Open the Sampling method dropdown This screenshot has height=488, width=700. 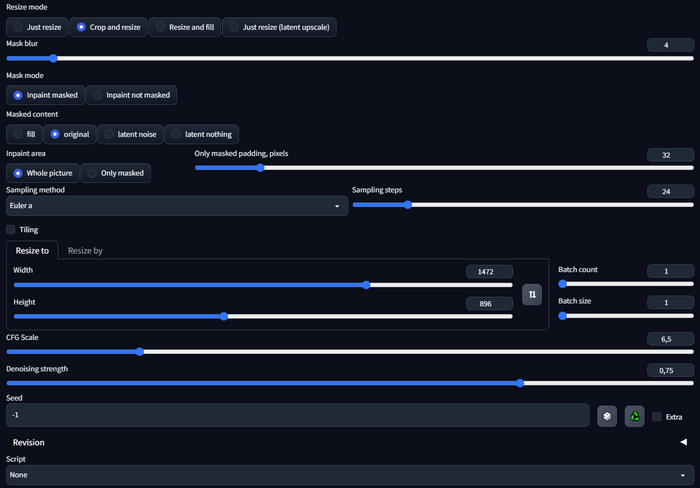[176, 206]
